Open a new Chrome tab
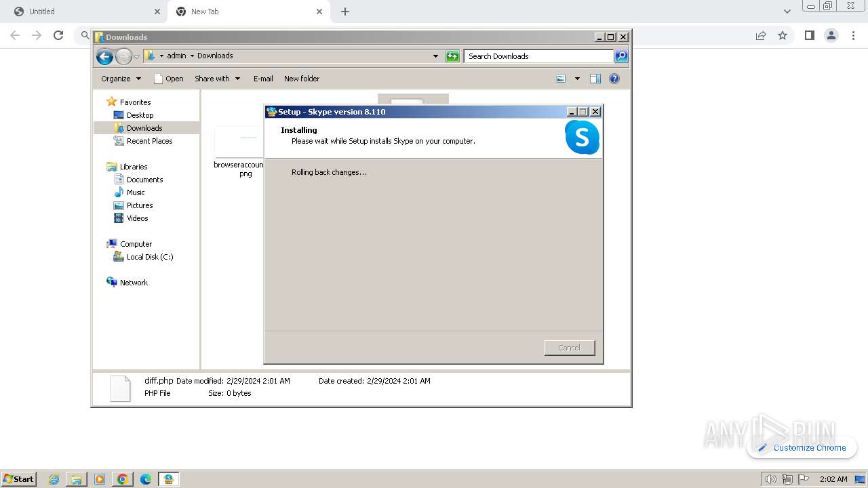The height and width of the screenshot is (488, 868). (345, 12)
